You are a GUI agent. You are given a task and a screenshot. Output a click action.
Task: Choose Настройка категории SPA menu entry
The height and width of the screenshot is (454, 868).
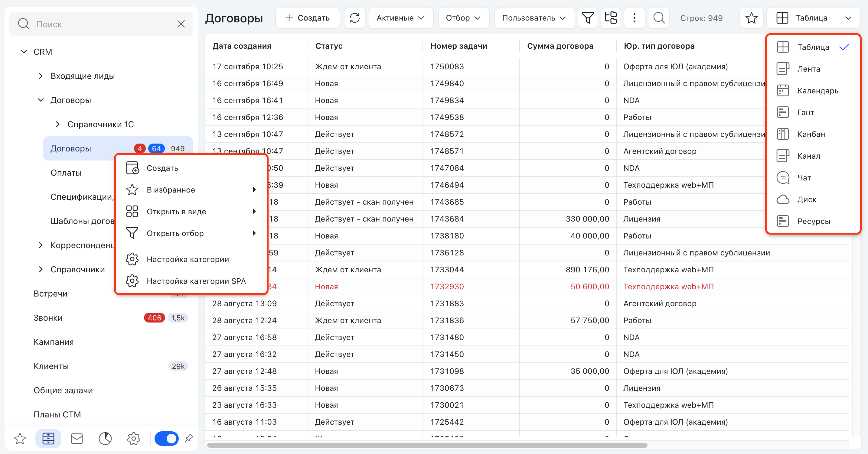pyautogui.click(x=191, y=281)
